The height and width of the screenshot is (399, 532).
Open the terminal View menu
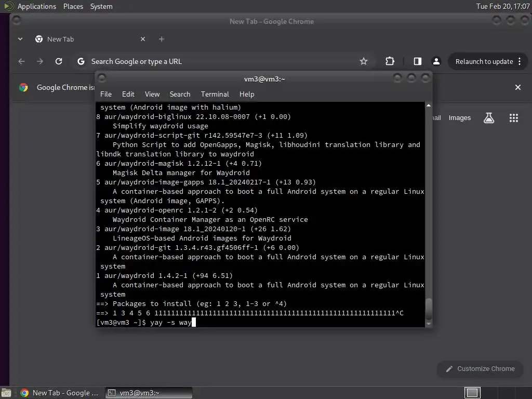click(152, 94)
